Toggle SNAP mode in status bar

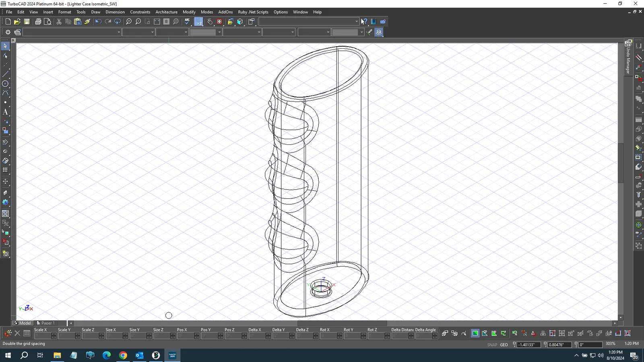point(492,345)
